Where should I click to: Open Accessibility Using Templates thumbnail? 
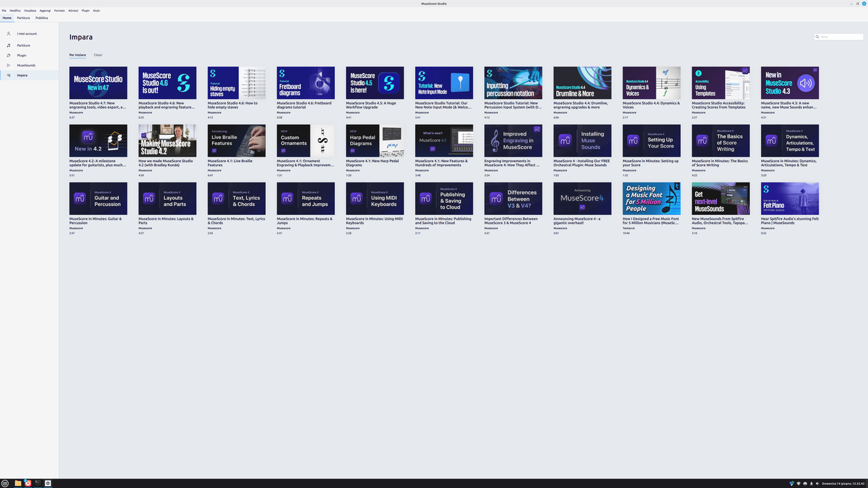[721, 83]
